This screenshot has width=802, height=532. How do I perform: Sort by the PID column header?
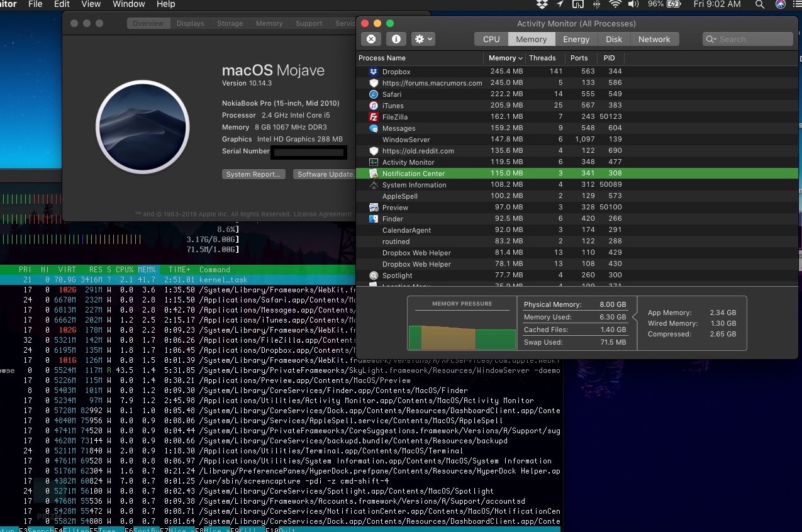(610, 58)
